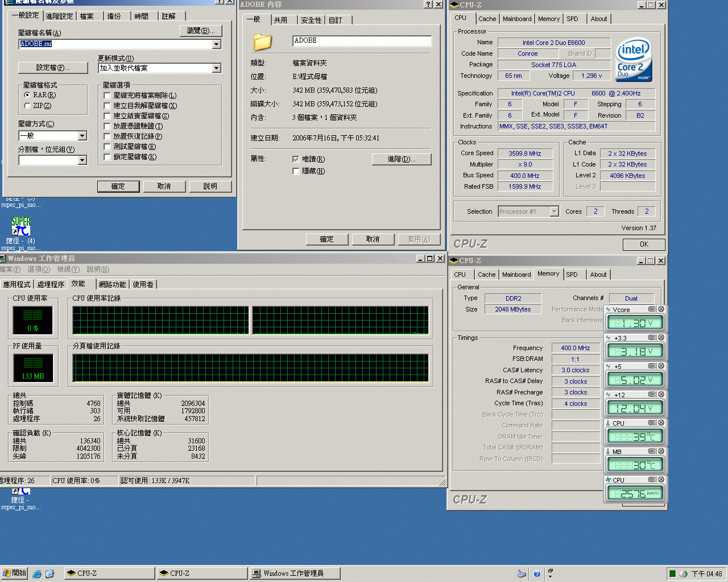Switch to SPD tab in lower CPU-Z

(572, 275)
